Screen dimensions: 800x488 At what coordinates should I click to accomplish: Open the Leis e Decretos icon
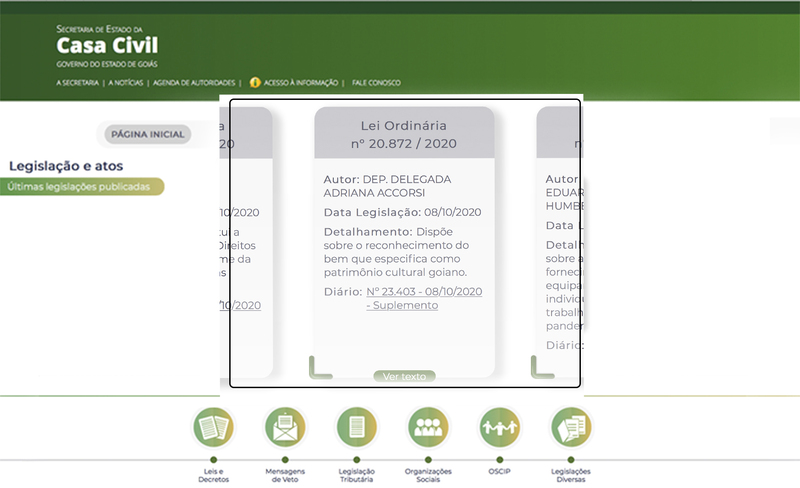click(212, 428)
